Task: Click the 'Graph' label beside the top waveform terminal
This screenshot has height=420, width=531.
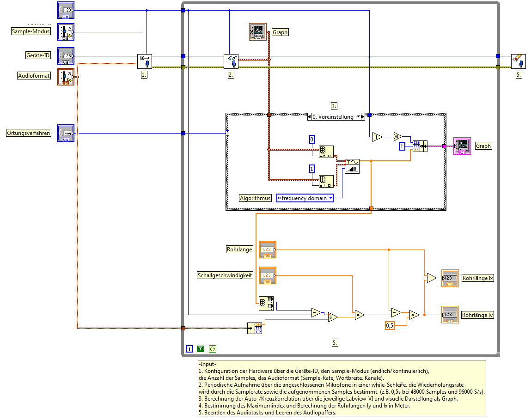Action: 280,32
